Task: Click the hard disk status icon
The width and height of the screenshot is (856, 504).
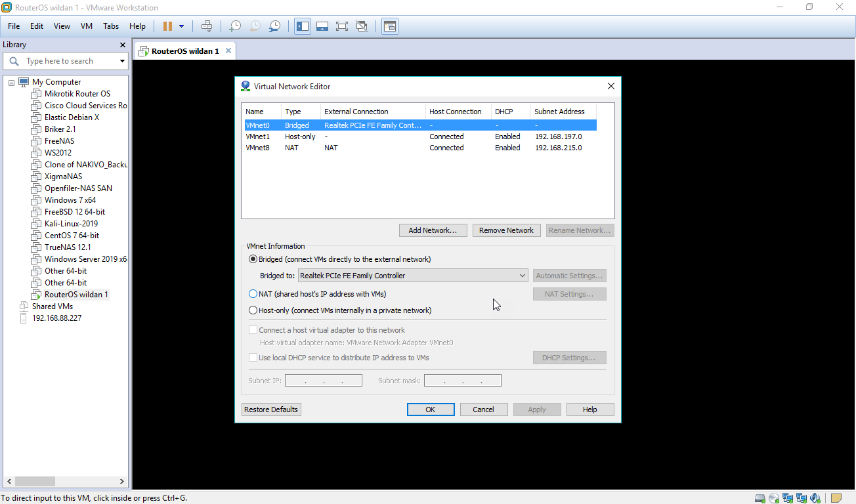Action: tap(760, 497)
